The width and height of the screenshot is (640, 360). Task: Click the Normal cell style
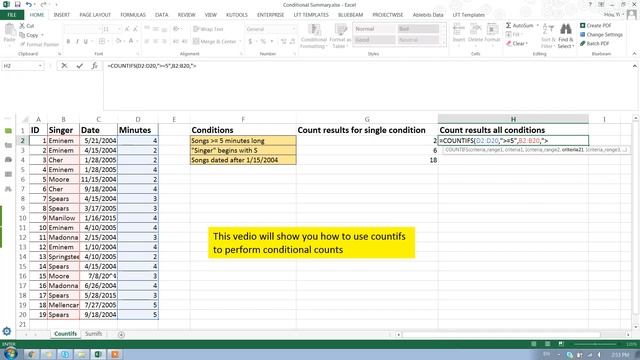[374, 29]
